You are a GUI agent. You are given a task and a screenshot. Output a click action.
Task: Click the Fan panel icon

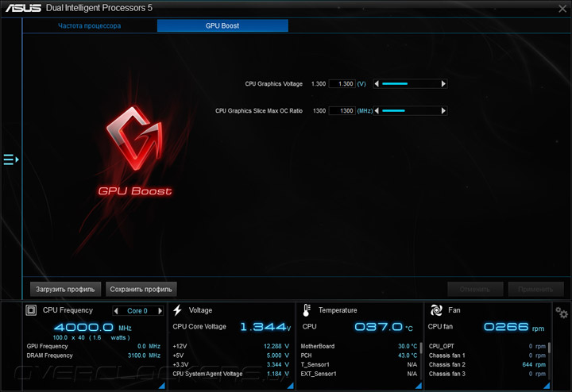436,310
